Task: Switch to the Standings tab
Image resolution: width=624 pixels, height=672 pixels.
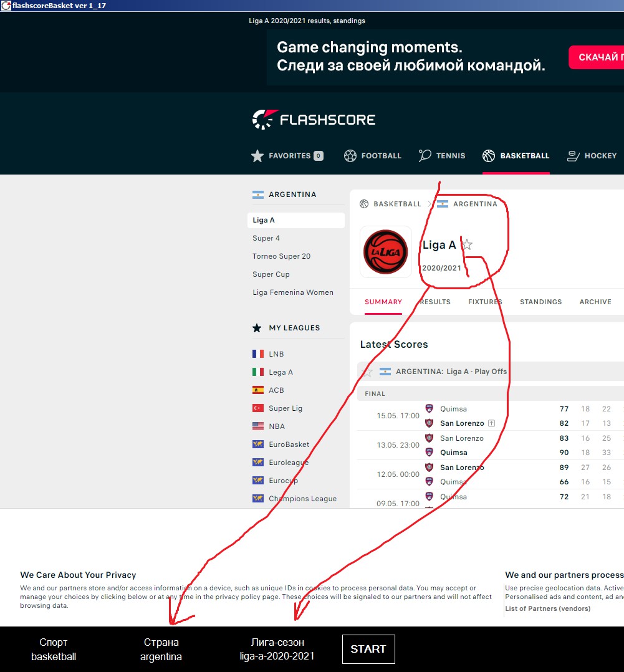Action: click(x=541, y=302)
